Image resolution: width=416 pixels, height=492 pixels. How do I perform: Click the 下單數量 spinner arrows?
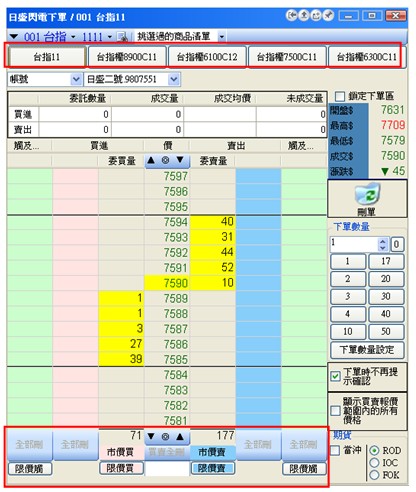point(383,244)
